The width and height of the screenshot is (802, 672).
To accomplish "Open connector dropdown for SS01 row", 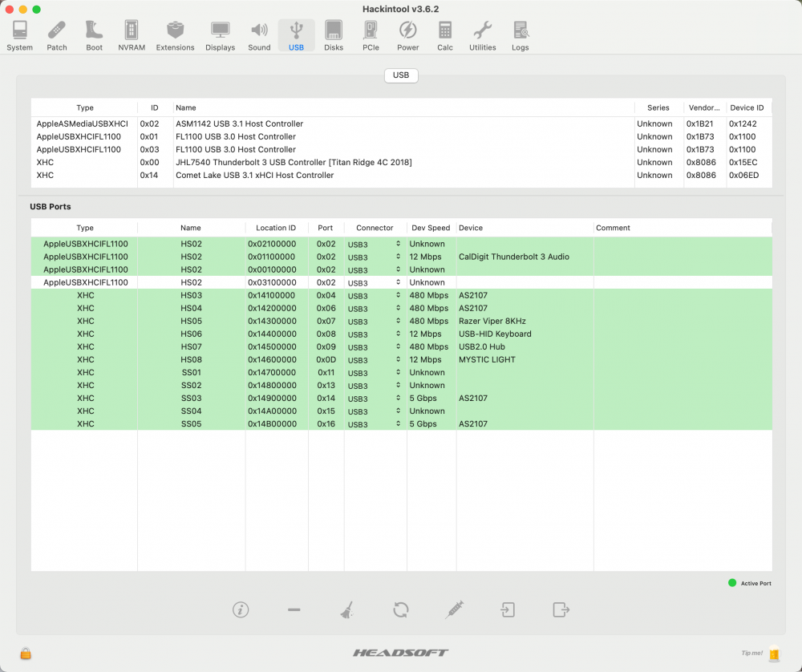I will (375, 373).
